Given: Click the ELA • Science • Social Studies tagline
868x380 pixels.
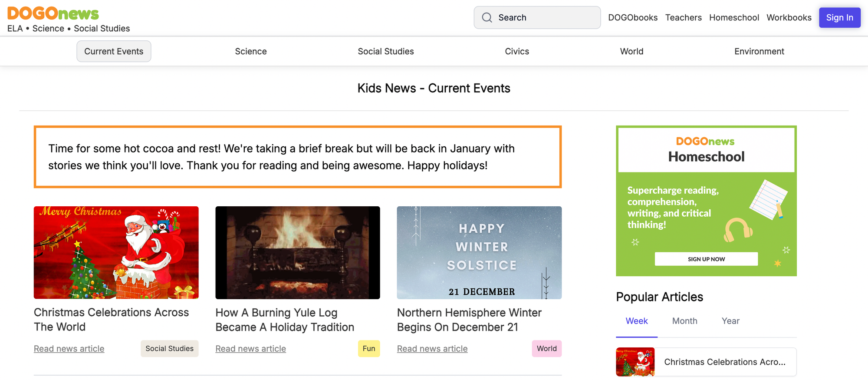Looking at the screenshot, I should coord(69,28).
